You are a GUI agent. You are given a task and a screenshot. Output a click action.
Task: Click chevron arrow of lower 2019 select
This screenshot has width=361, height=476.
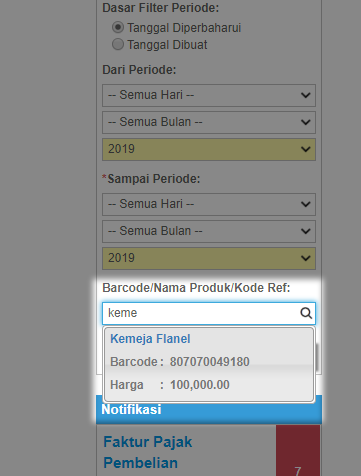(305, 258)
